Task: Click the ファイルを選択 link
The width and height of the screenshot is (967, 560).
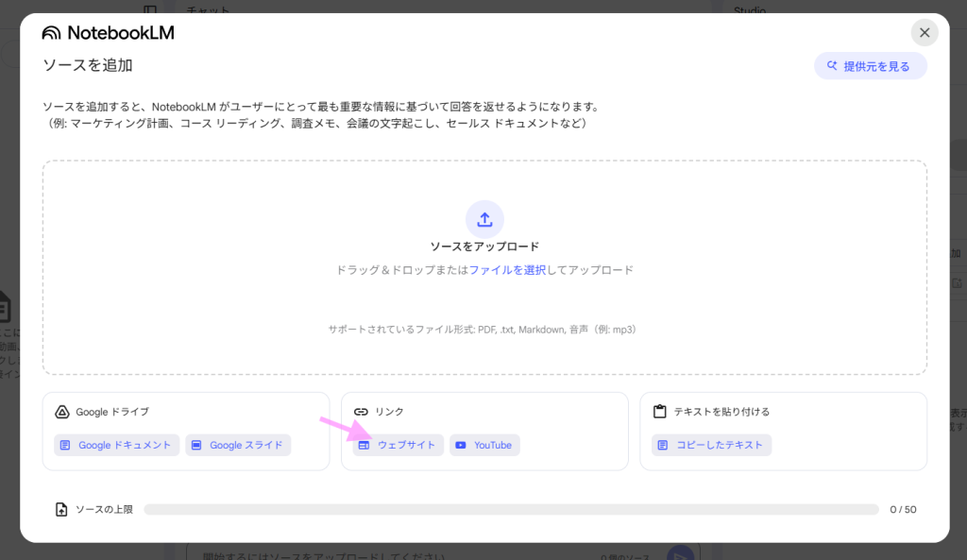Action: (507, 270)
